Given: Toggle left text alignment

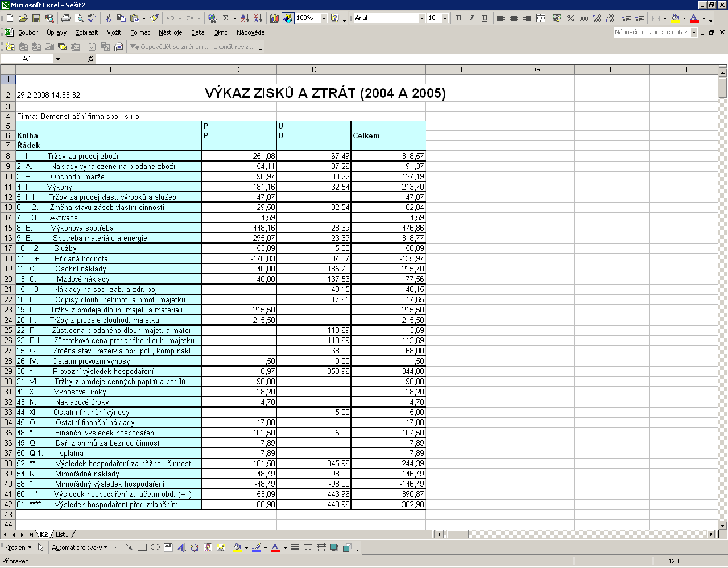Looking at the screenshot, I should pos(500,18).
